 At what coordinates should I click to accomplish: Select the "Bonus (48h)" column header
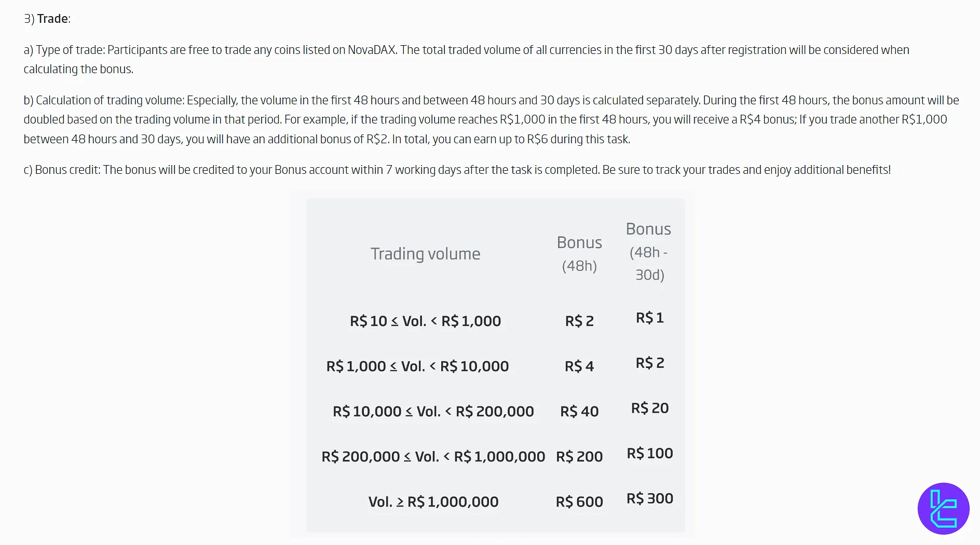[579, 254]
